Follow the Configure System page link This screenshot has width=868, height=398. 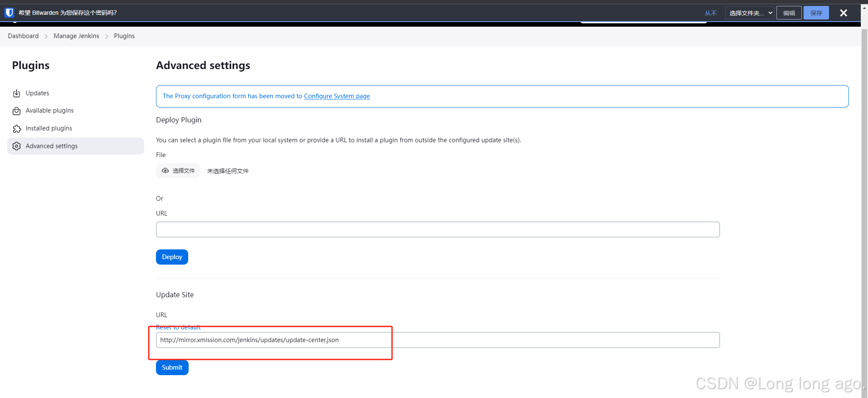coord(337,96)
